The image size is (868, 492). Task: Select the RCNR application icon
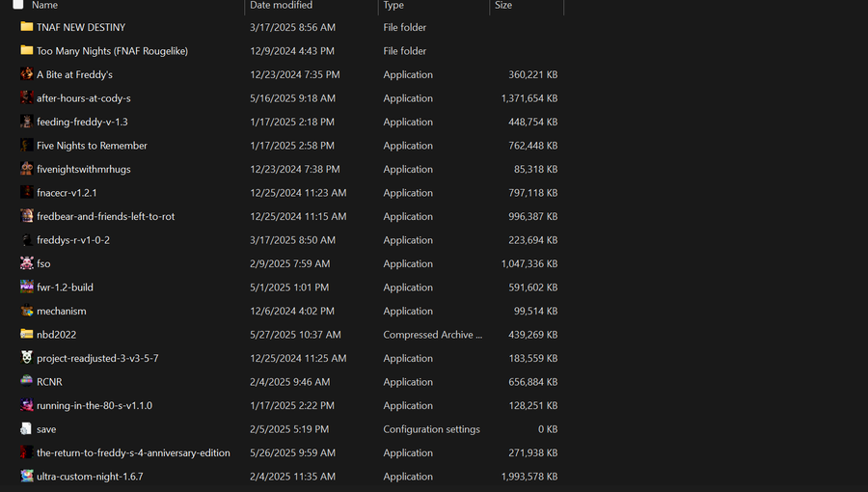27,382
